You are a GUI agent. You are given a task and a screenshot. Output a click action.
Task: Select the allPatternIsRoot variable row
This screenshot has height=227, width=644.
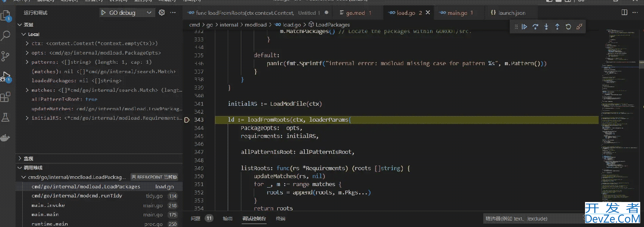point(99,99)
